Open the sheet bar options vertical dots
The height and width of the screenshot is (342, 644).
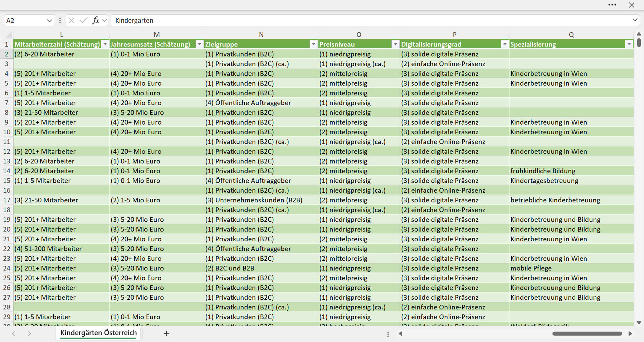click(388, 334)
